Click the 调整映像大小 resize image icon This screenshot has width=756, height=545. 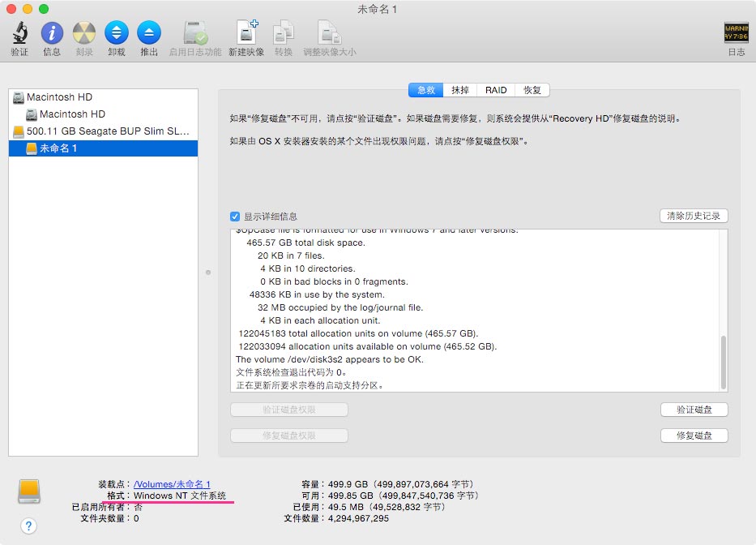tap(329, 32)
